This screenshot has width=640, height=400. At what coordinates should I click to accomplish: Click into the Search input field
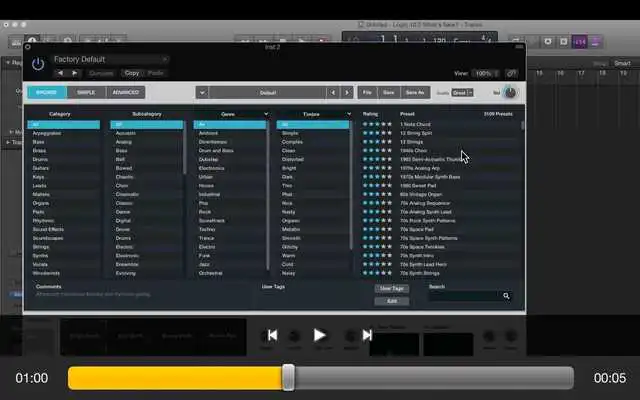[x=464, y=296]
